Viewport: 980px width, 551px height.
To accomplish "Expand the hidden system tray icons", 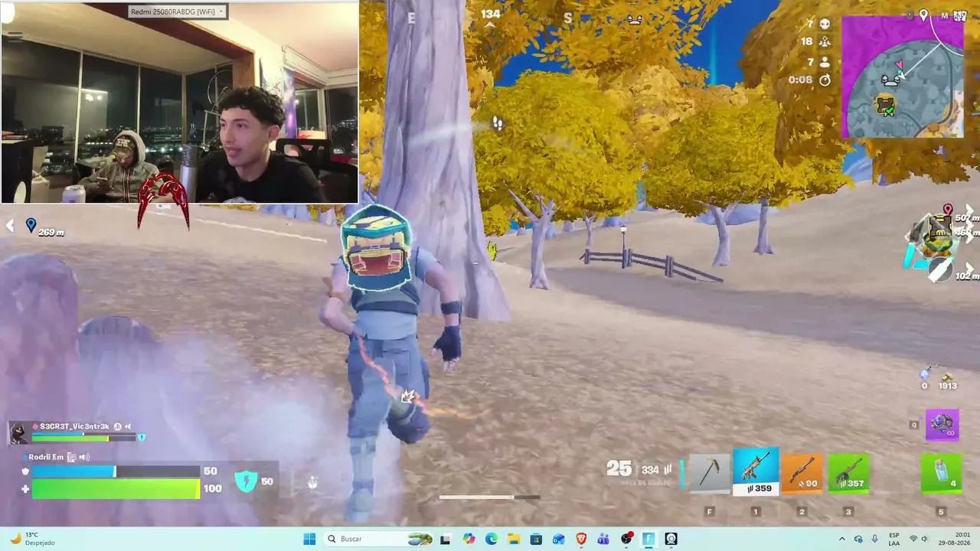I will point(842,539).
